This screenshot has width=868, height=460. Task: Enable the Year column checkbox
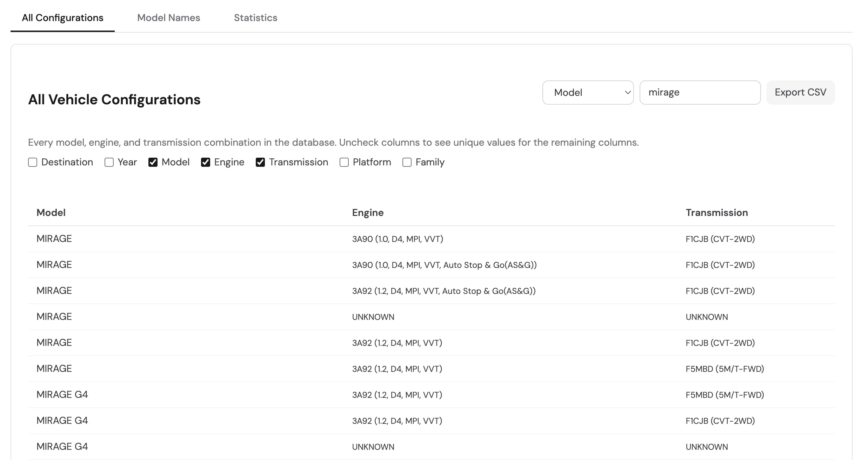point(109,162)
